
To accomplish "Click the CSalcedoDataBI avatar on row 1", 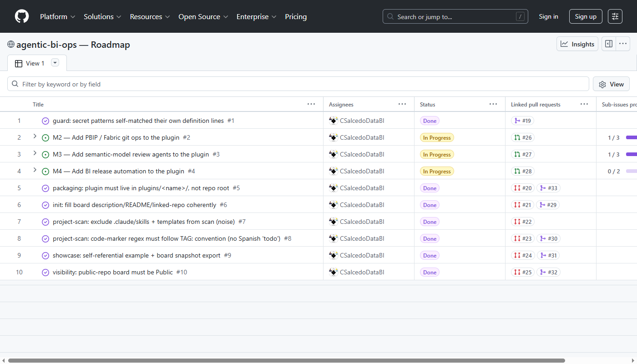I will (x=334, y=121).
